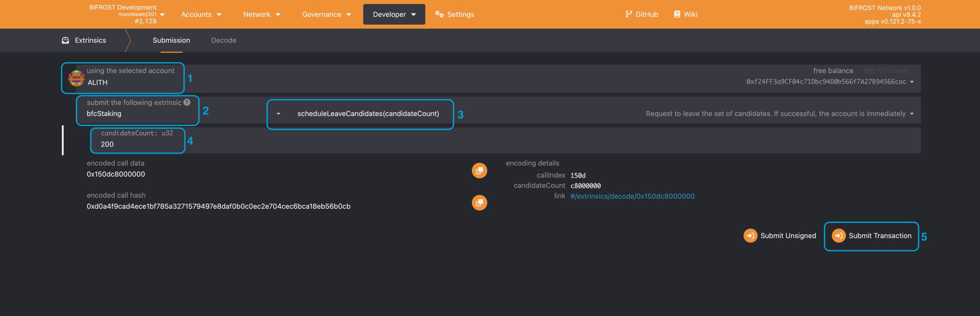Follow the extrinsics decode link

click(x=632, y=196)
